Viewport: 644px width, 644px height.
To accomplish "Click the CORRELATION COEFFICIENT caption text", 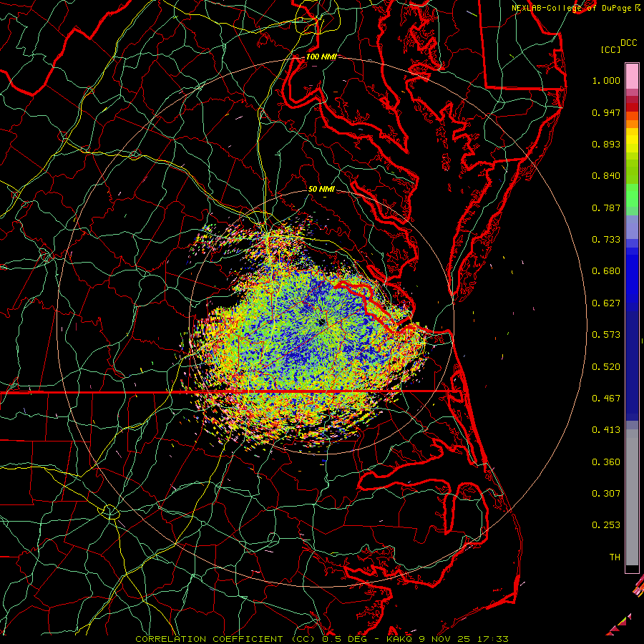I will 210,639.
